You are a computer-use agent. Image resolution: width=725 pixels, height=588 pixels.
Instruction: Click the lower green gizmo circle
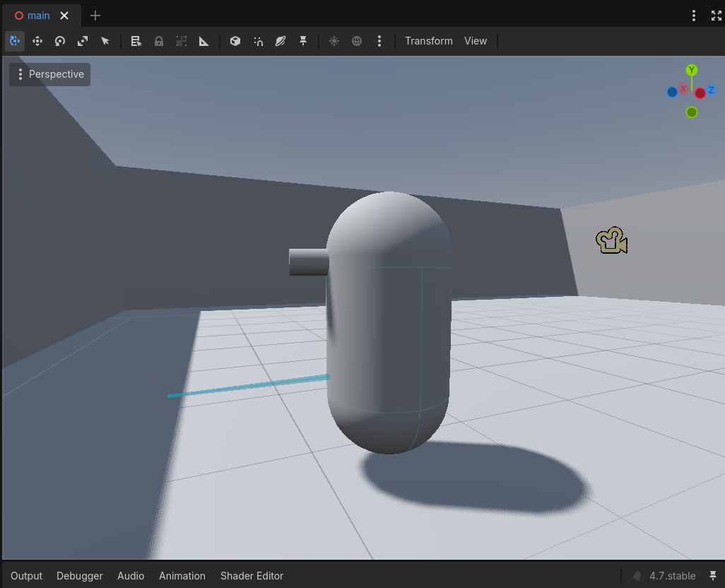click(692, 112)
